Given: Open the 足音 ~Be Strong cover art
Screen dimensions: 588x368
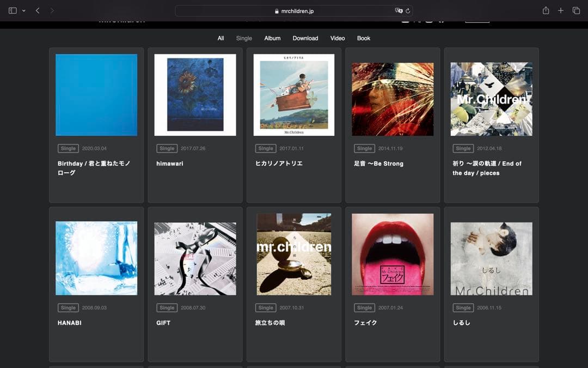Looking at the screenshot, I should pos(393,99).
